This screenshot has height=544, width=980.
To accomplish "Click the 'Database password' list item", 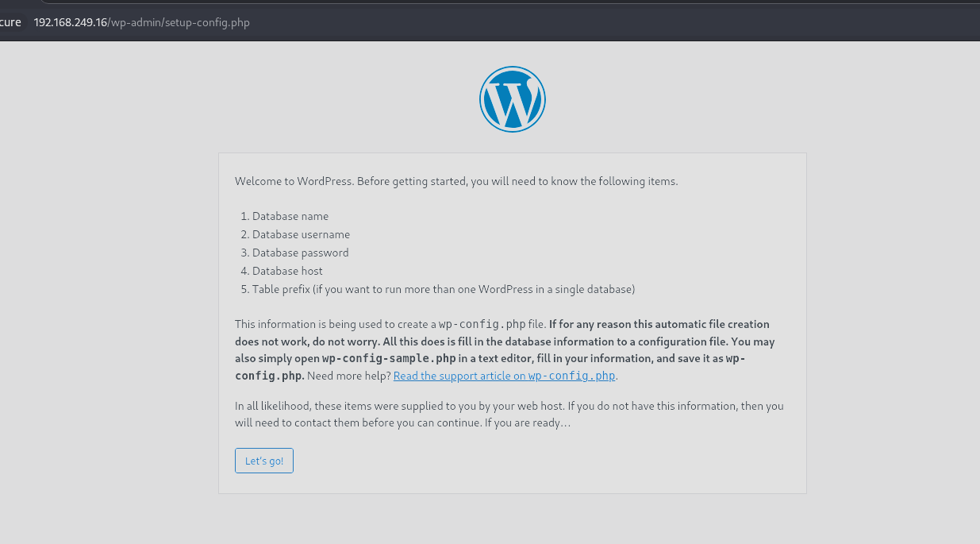I will (x=300, y=253).
